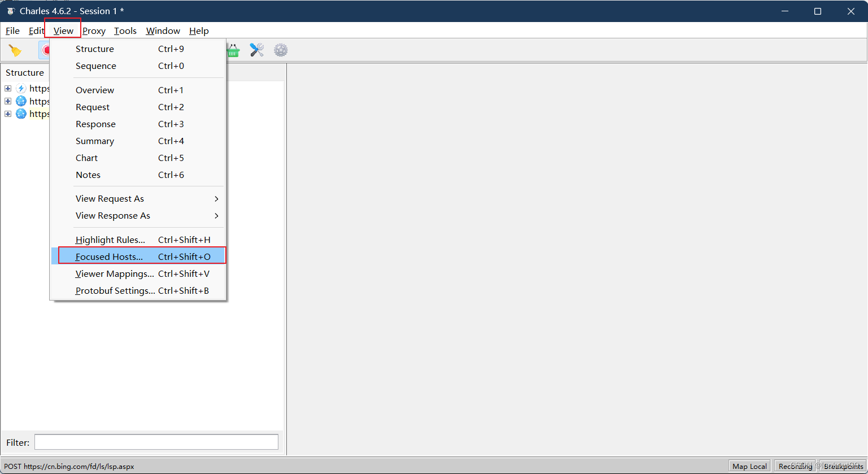The height and width of the screenshot is (474, 868).
Task: Select the Chart menu entry
Action: click(x=138, y=158)
